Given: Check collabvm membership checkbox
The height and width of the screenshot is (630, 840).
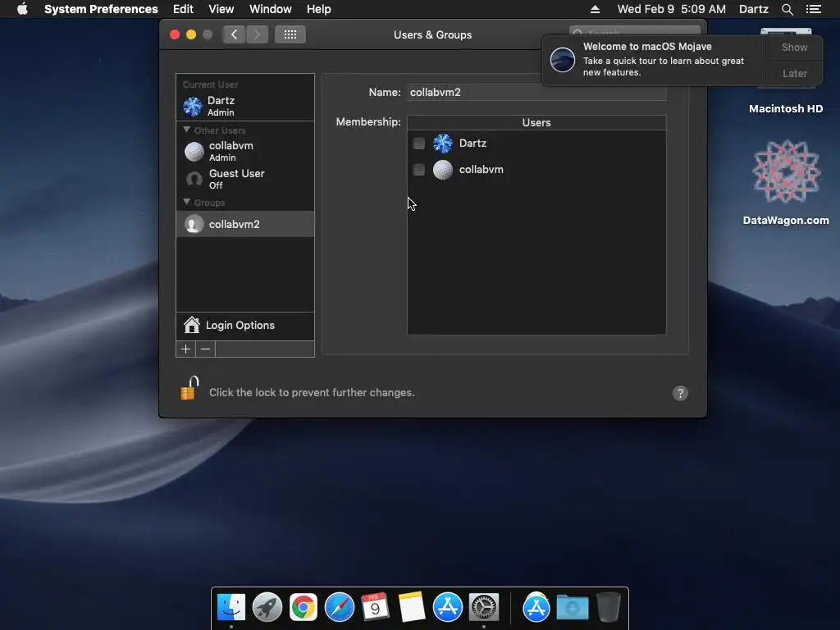Looking at the screenshot, I should click(x=419, y=170).
